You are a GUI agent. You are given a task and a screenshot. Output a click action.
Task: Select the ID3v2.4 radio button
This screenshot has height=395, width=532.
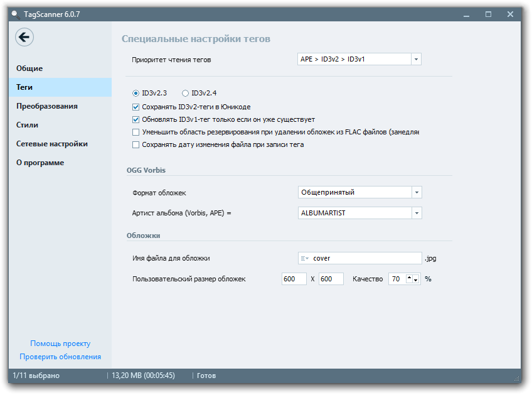click(185, 93)
